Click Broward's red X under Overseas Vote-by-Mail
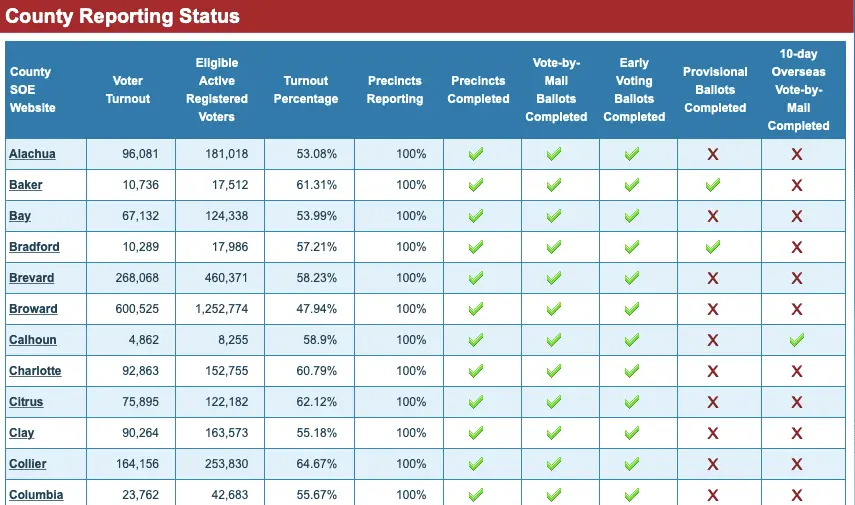Screen dimensions: 855x505 tap(797, 309)
